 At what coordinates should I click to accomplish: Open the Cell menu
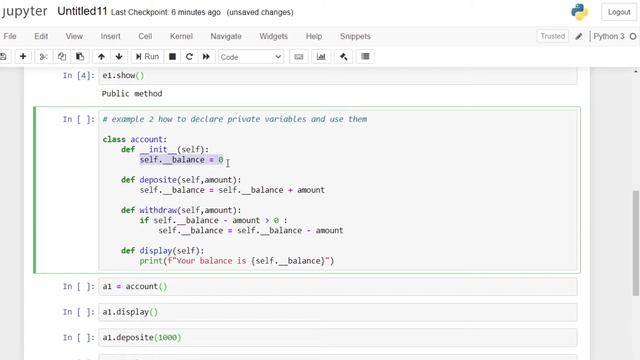click(145, 36)
